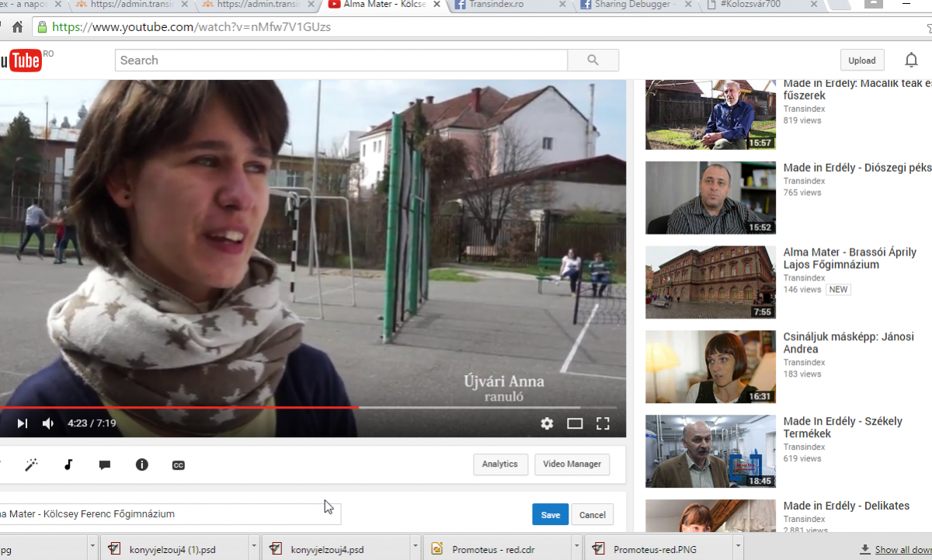Screen dimensions: 932x560
Task: Open the Video Manager button
Action: pyautogui.click(x=572, y=464)
